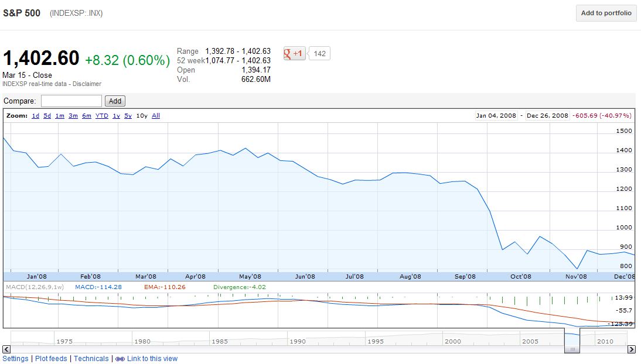Set chart zoom to 1m
Image resolution: width=641 pixels, height=364 pixels.
click(60, 116)
